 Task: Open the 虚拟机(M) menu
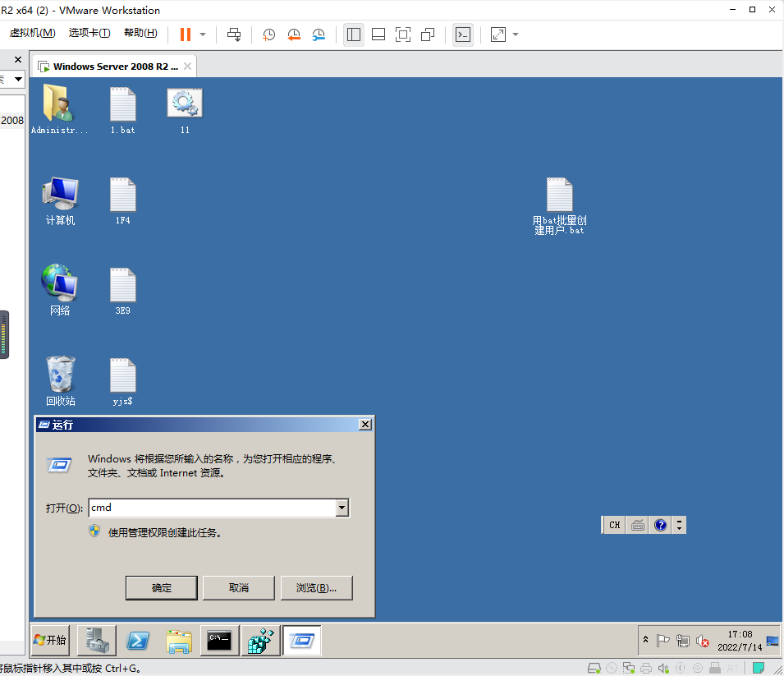pyautogui.click(x=33, y=33)
